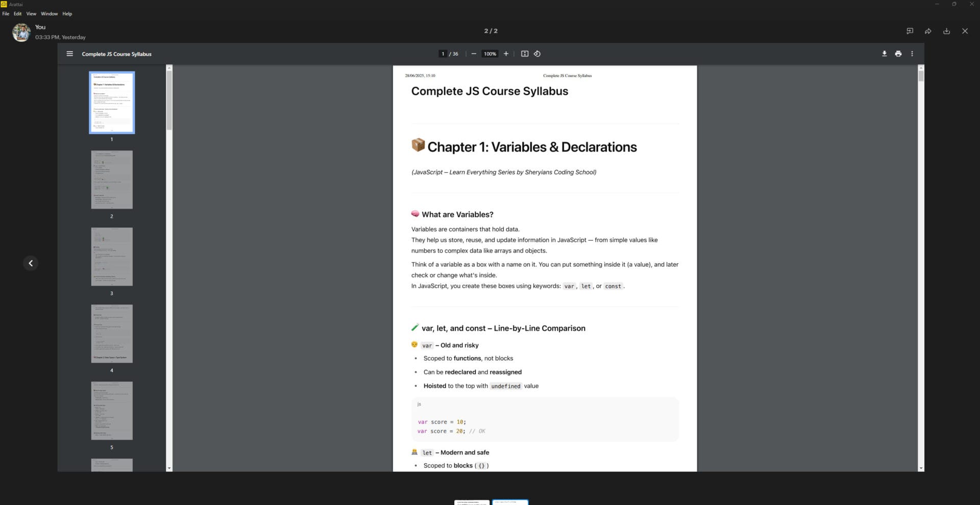The image size is (980, 505).
Task: Open the Window menu
Action: (50, 14)
